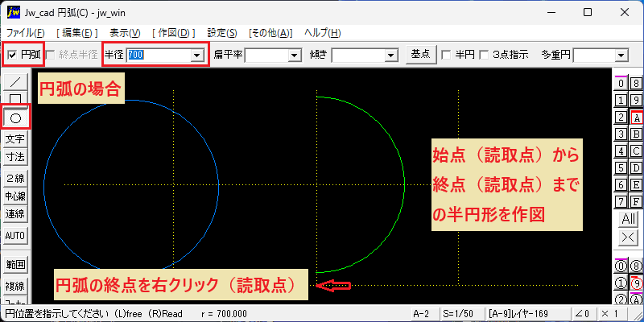Switch to square layer B button
The height and width of the screenshot is (322, 644).
636,134
